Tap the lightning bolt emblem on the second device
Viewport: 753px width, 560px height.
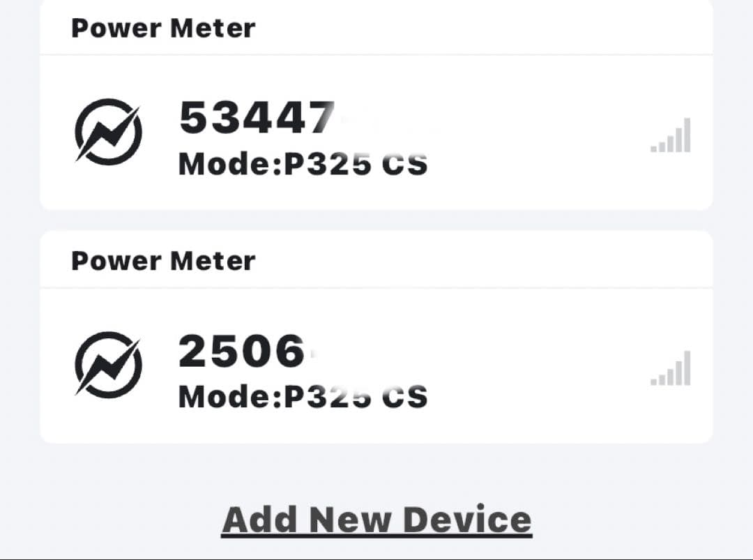[108, 365]
